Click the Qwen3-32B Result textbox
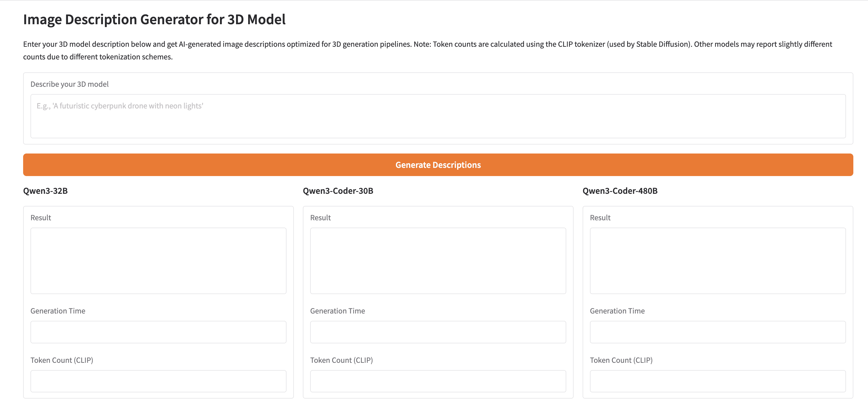Viewport: 868px width, 418px height. point(158,261)
